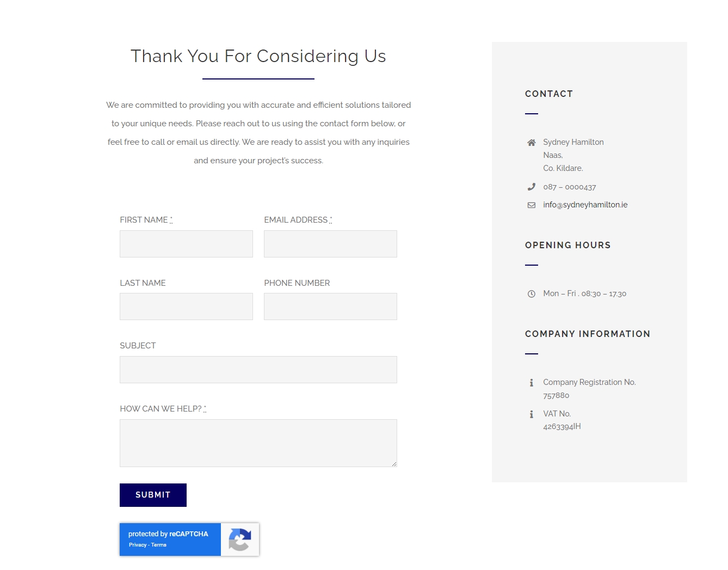
Task: Click into the Subject field
Action: (258, 370)
